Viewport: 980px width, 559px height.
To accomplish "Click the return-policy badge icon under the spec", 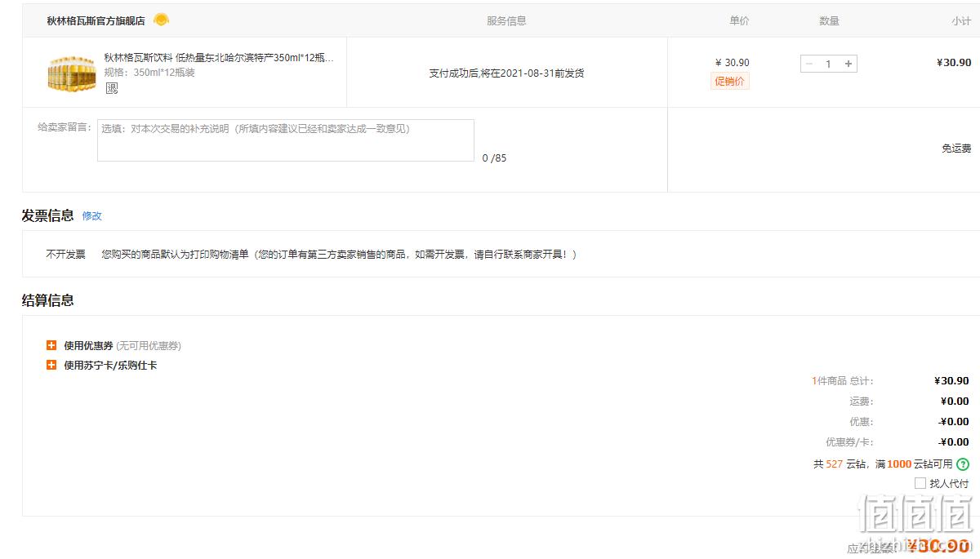I will tap(112, 88).
